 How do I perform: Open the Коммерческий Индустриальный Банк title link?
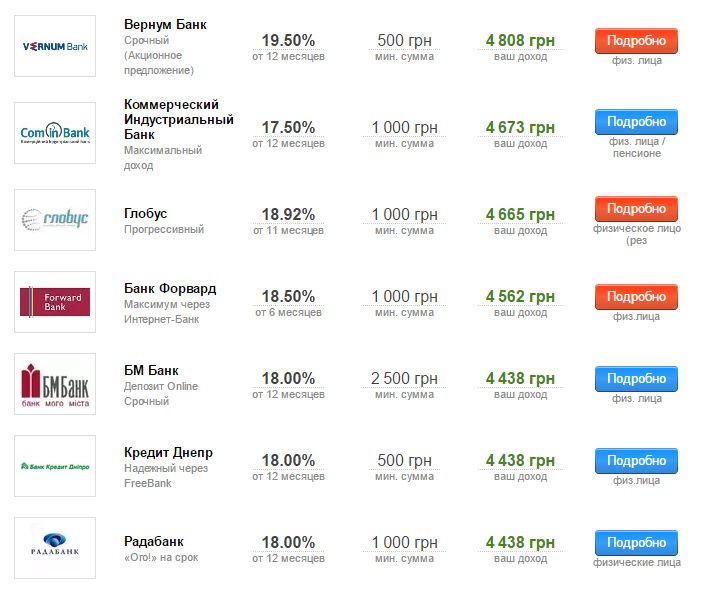click(178, 120)
